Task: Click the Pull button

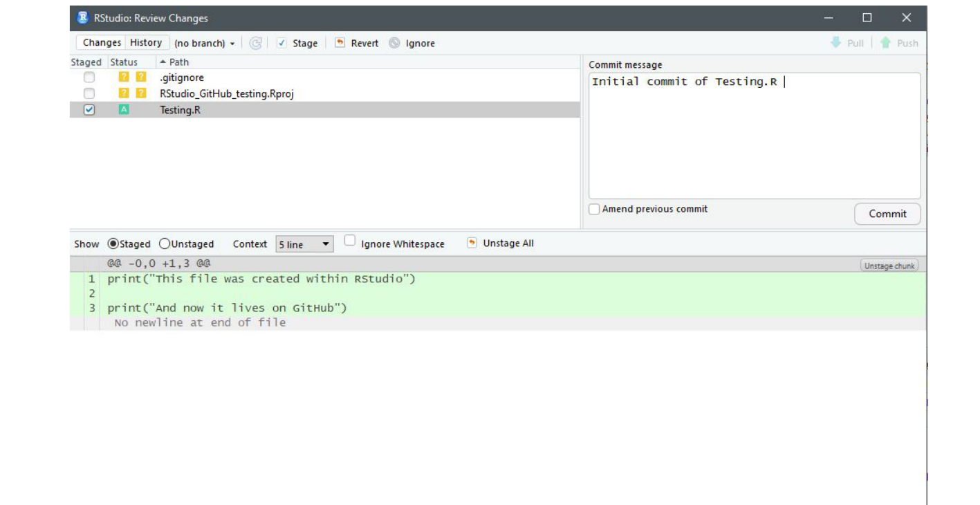Action: click(x=847, y=43)
